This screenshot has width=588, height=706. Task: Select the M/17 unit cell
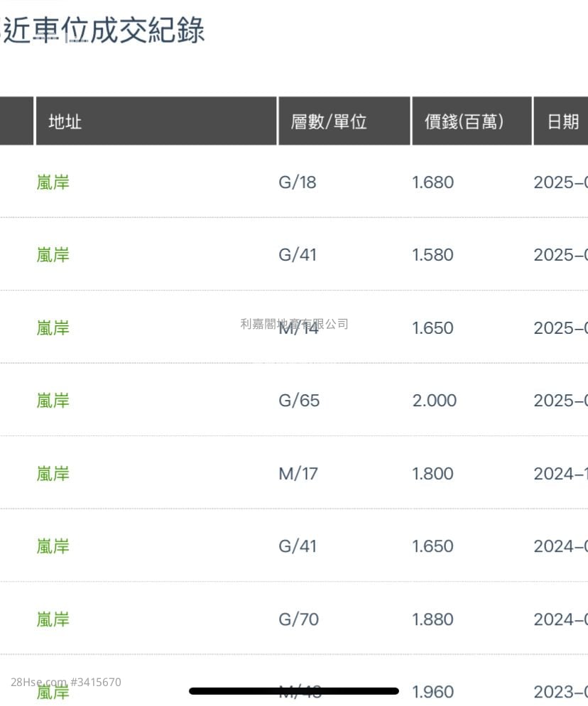(298, 474)
